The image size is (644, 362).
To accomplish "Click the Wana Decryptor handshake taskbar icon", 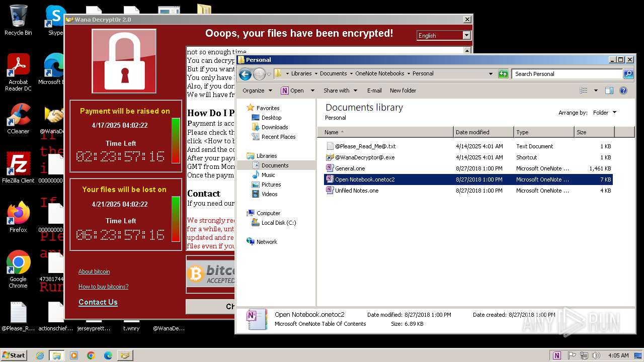I will [125, 355].
